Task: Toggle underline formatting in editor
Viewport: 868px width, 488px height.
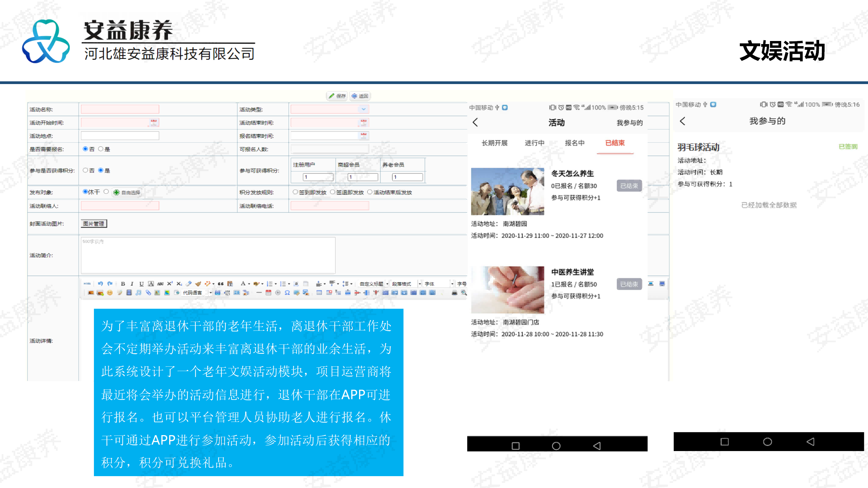Action: click(x=141, y=284)
